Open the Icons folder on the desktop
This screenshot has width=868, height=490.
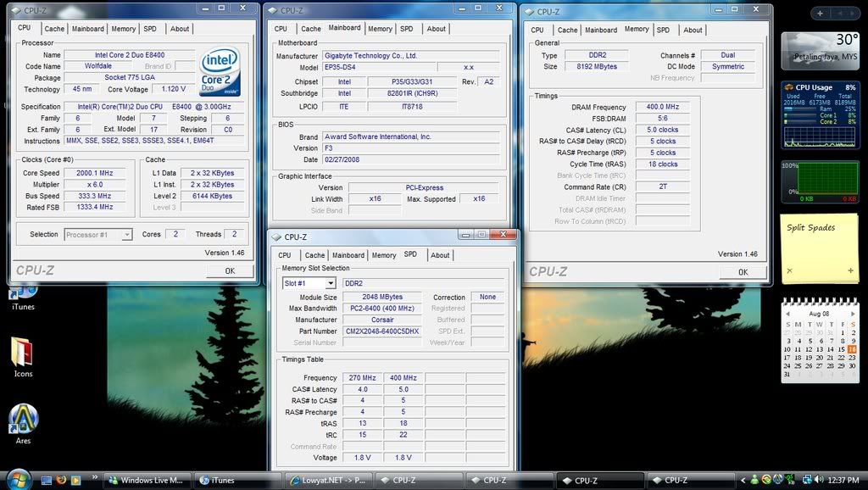coord(22,352)
